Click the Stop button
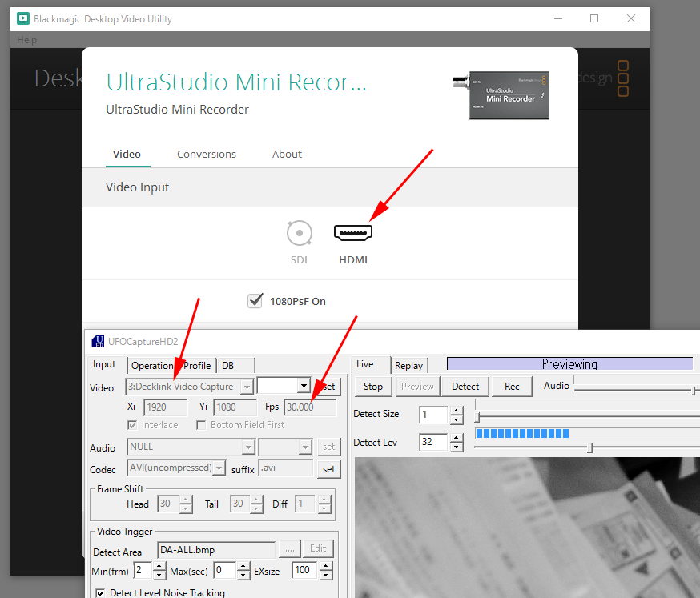700x598 pixels. pyautogui.click(x=373, y=387)
